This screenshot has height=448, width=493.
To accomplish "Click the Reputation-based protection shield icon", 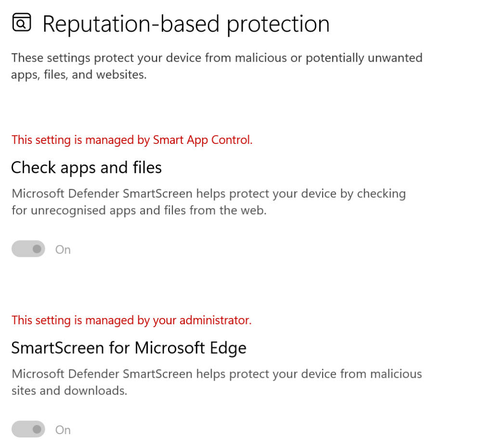I will point(22,23).
